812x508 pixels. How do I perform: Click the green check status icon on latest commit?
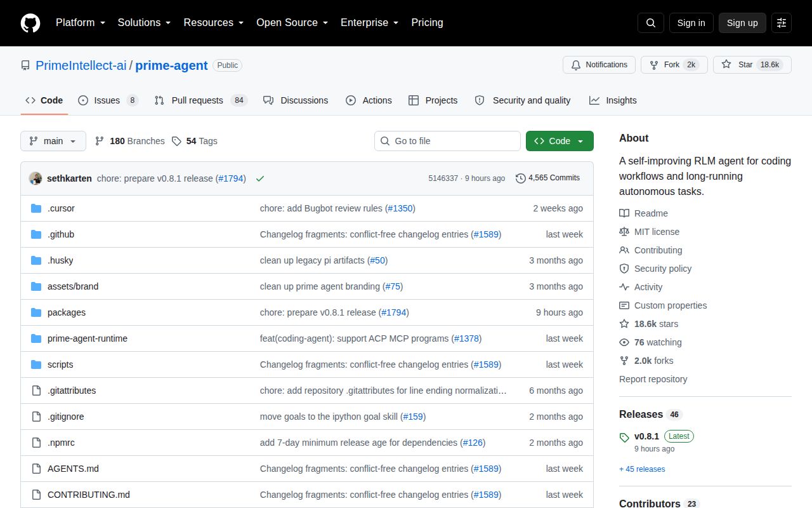click(260, 178)
